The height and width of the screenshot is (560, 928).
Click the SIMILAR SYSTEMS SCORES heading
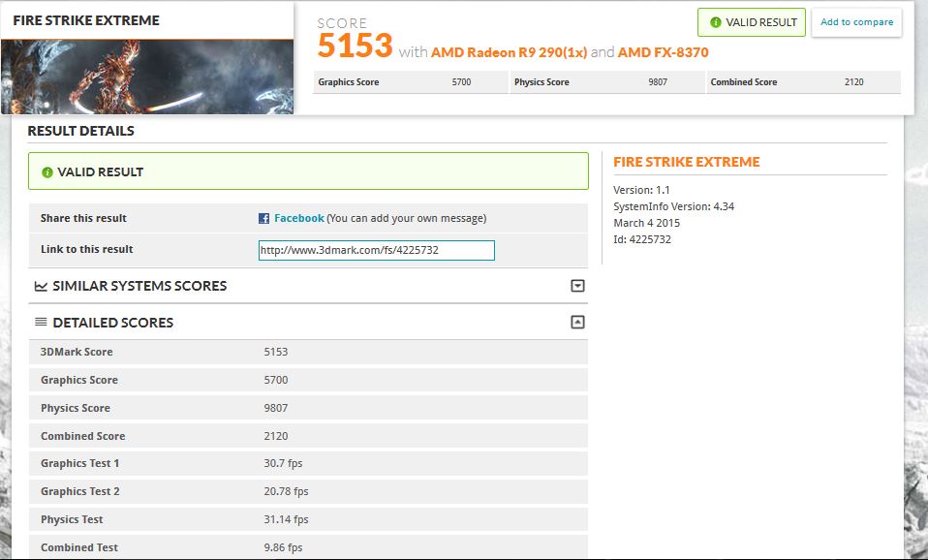click(x=139, y=286)
